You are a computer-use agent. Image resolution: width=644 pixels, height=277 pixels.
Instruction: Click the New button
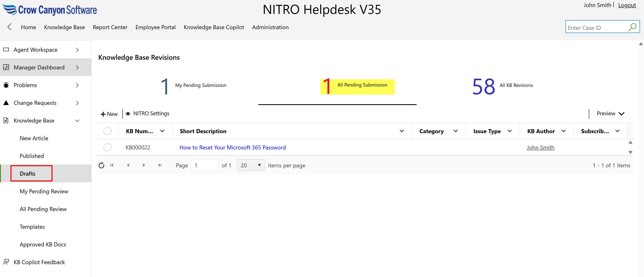click(x=109, y=114)
